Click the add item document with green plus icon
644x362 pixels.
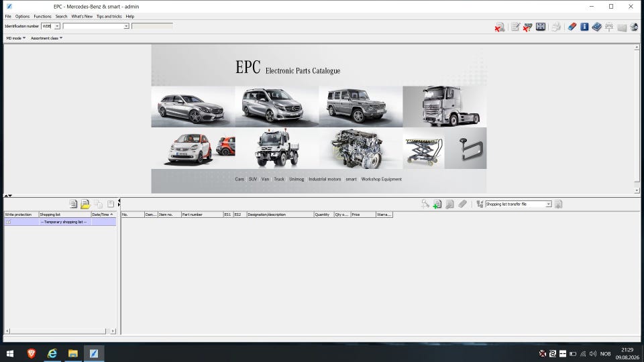[437, 204]
